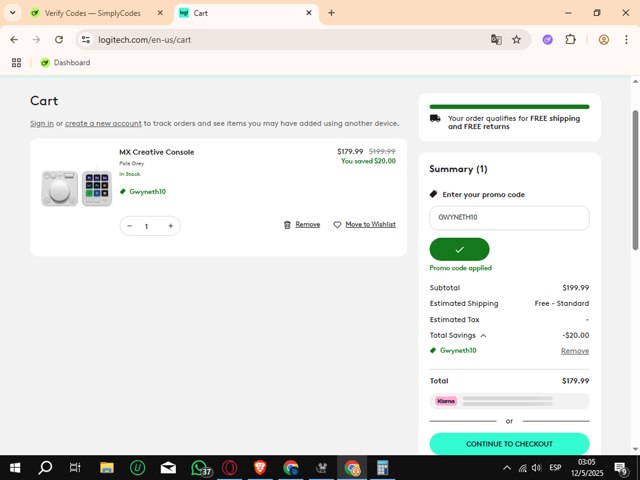The image size is (640, 480).
Task: Click the heart icon for Wishlist
Action: click(x=337, y=224)
